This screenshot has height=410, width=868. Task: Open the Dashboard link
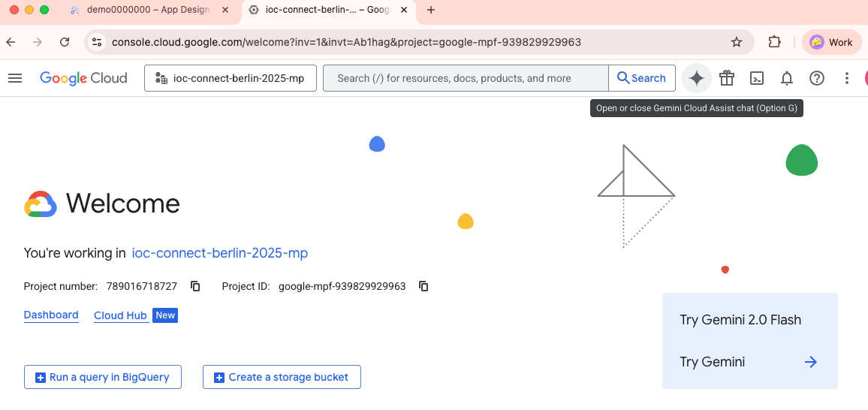click(51, 315)
